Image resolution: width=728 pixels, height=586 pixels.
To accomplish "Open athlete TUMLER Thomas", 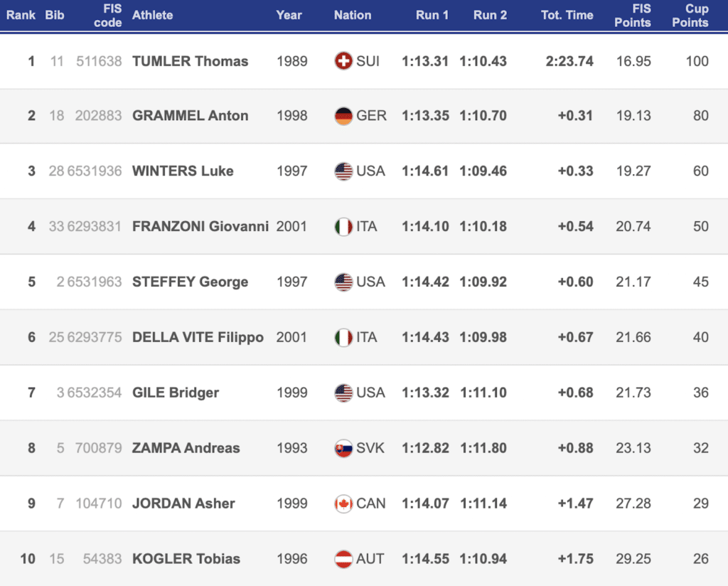I will [x=191, y=61].
